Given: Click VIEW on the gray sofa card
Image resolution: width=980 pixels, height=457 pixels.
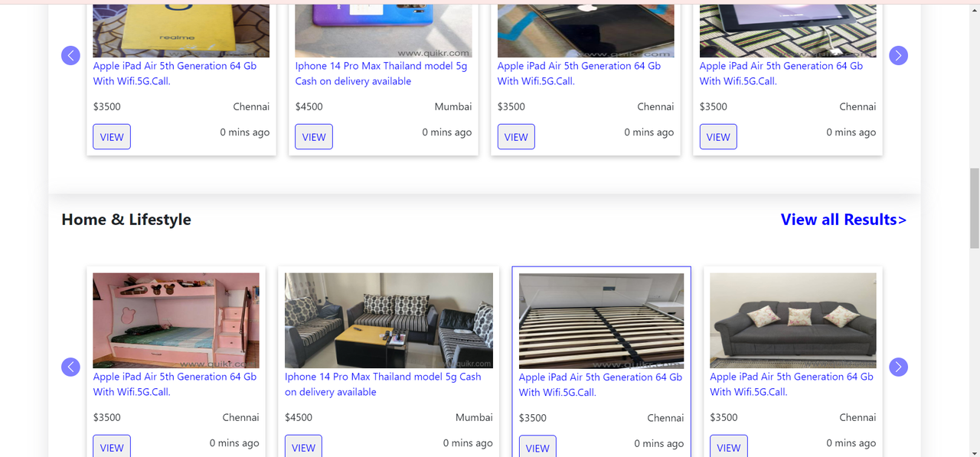Looking at the screenshot, I should tap(729, 446).
